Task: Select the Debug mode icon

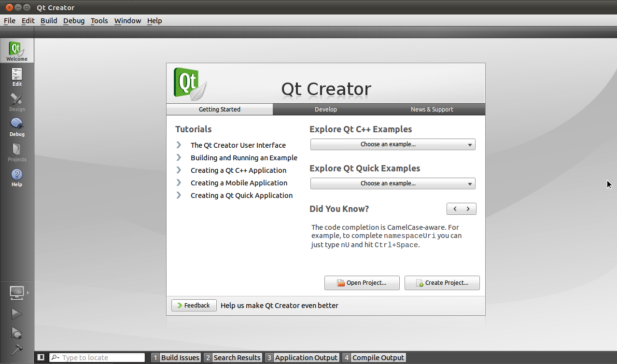Action: (16, 126)
